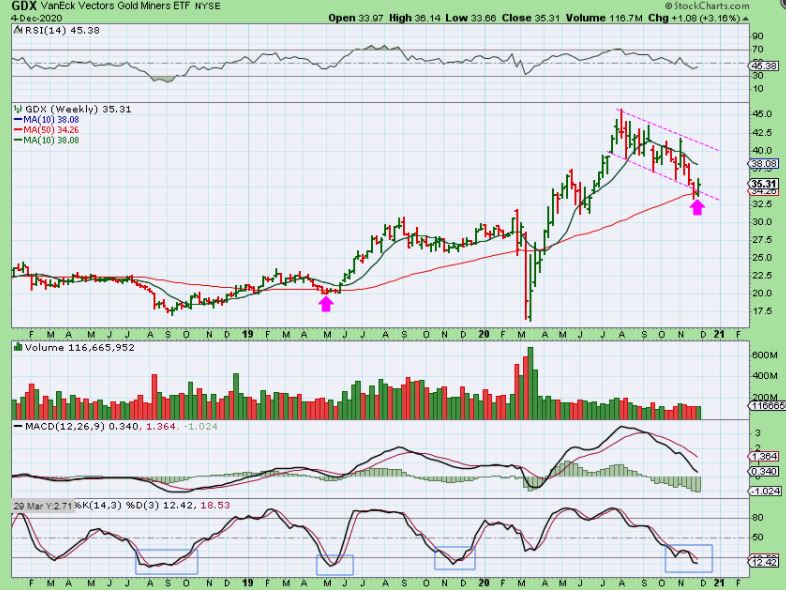Click the -1.024 histogram value tag
Screen dimensions: 786x590
764,491
